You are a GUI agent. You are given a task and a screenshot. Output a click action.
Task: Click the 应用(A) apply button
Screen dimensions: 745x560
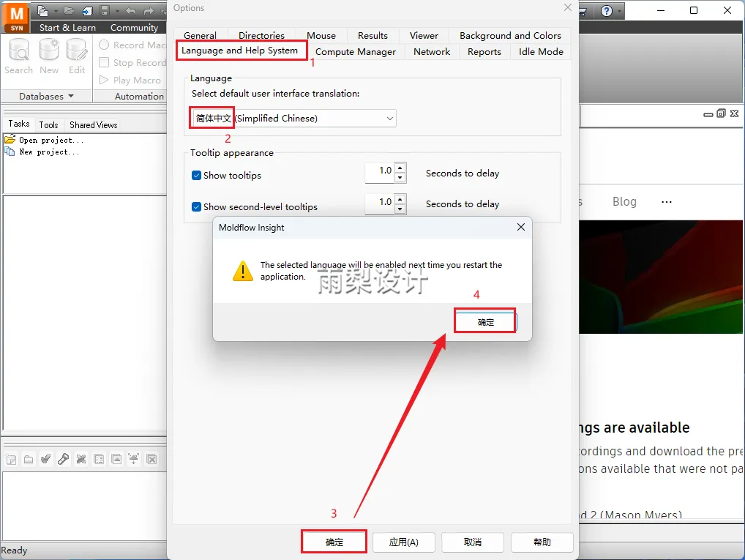(x=403, y=542)
